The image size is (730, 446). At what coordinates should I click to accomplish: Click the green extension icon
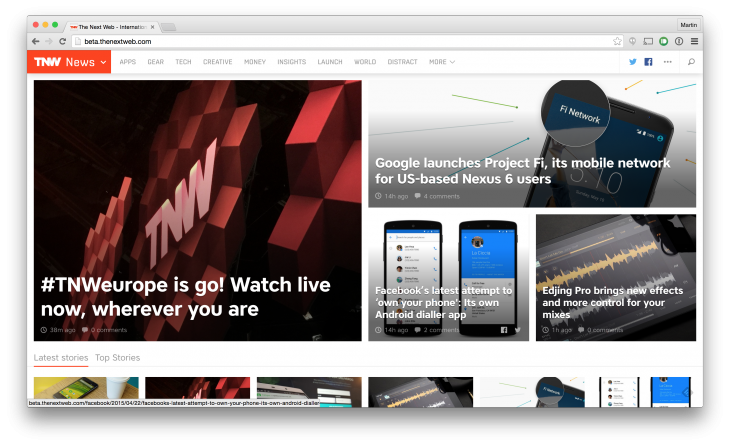coord(663,41)
